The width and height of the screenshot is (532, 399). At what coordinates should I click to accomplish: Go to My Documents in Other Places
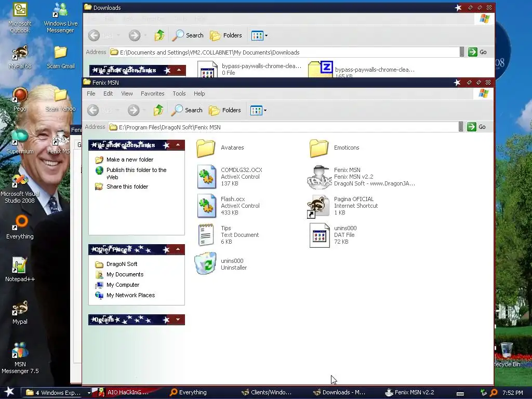click(x=125, y=274)
